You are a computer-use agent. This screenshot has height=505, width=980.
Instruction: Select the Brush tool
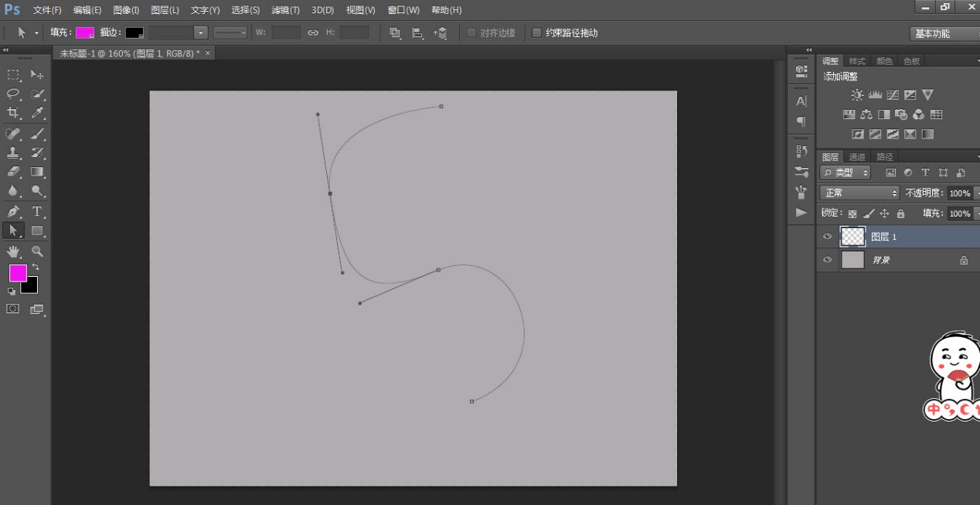[x=36, y=134]
